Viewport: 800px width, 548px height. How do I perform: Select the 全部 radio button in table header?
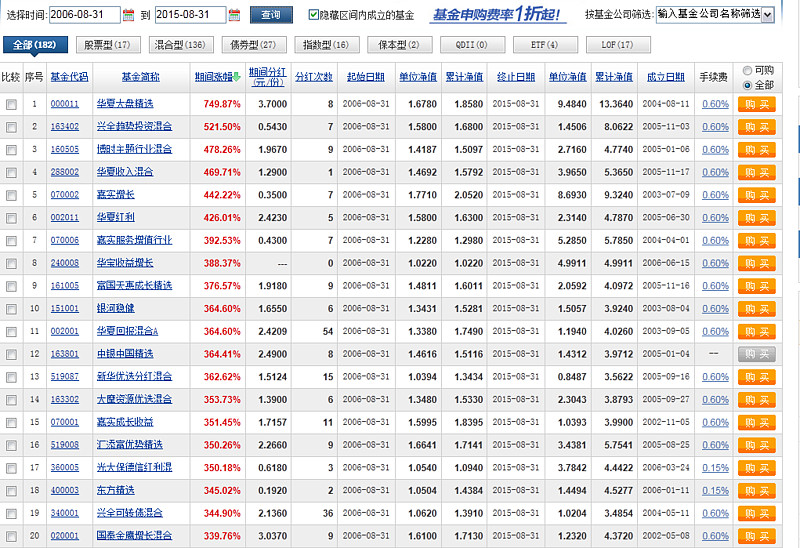(747, 84)
